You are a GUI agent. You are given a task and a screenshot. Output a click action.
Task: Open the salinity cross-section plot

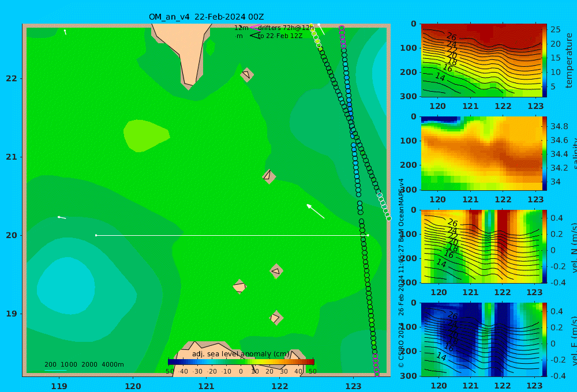pyautogui.click(x=482, y=153)
